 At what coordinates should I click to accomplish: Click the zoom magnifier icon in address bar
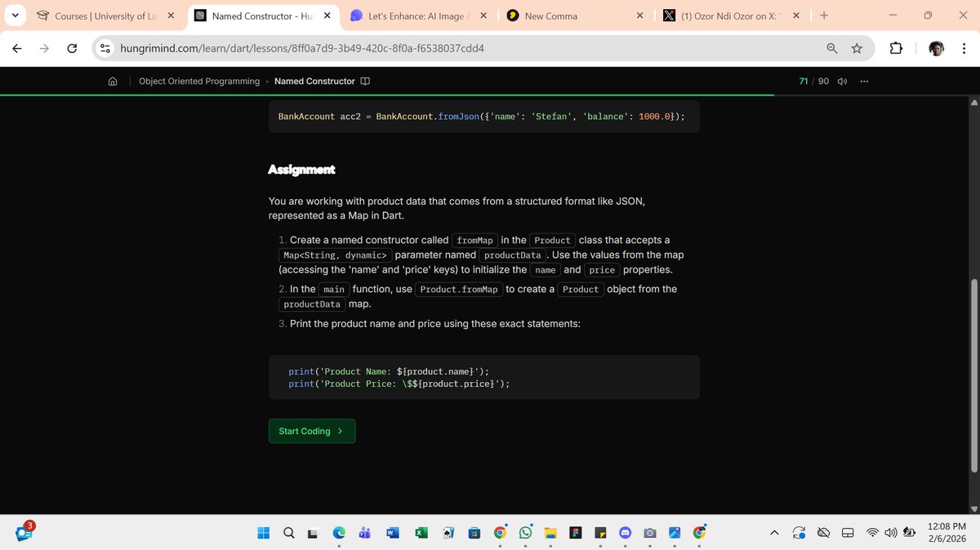[832, 48]
